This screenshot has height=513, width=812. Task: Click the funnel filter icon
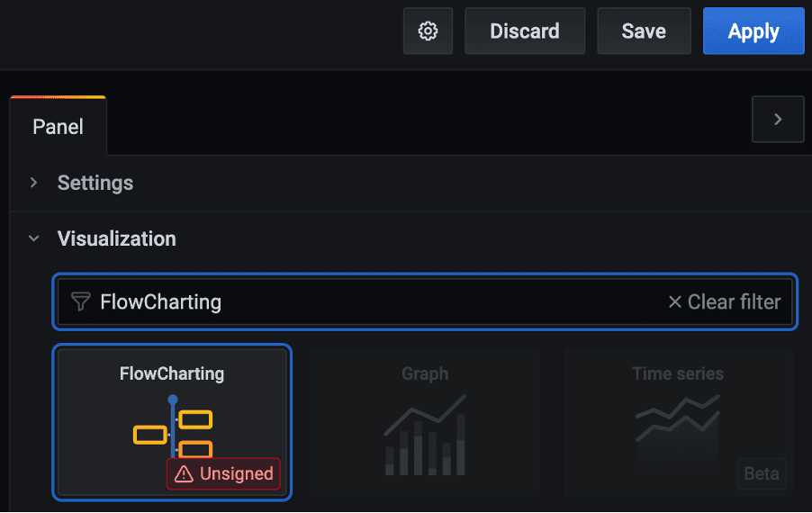(81, 302)
